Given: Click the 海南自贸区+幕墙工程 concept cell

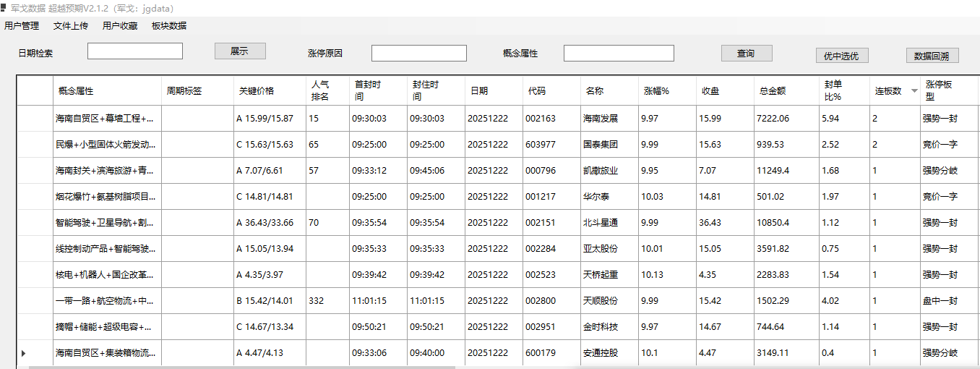Looking at the screenshot, I should click(x=108, y=119).
